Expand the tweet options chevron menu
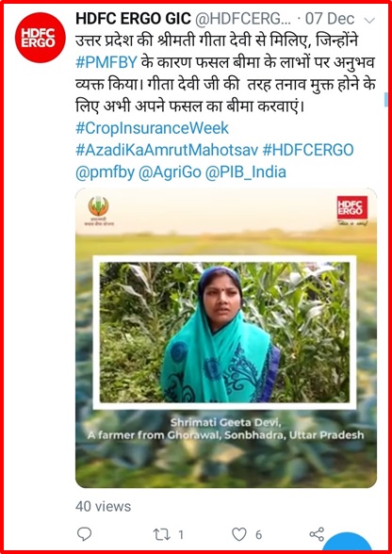 click(x=369, y=21)
